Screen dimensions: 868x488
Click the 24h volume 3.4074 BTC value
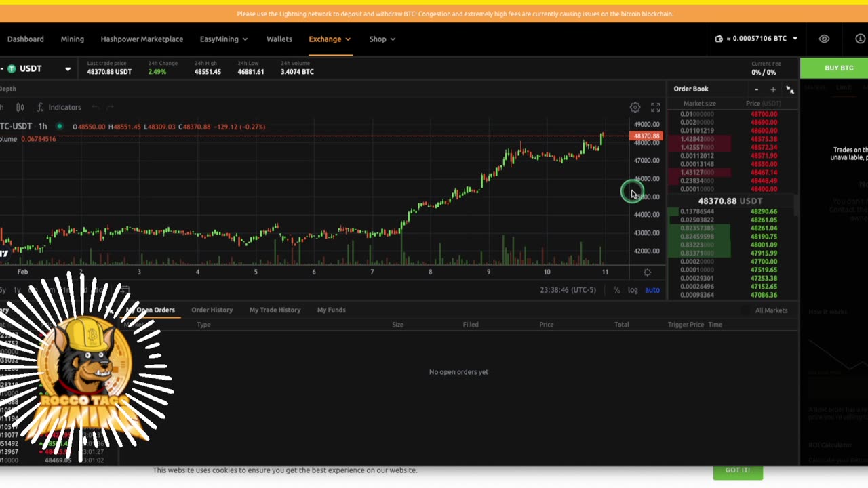[x=297, y=71]
